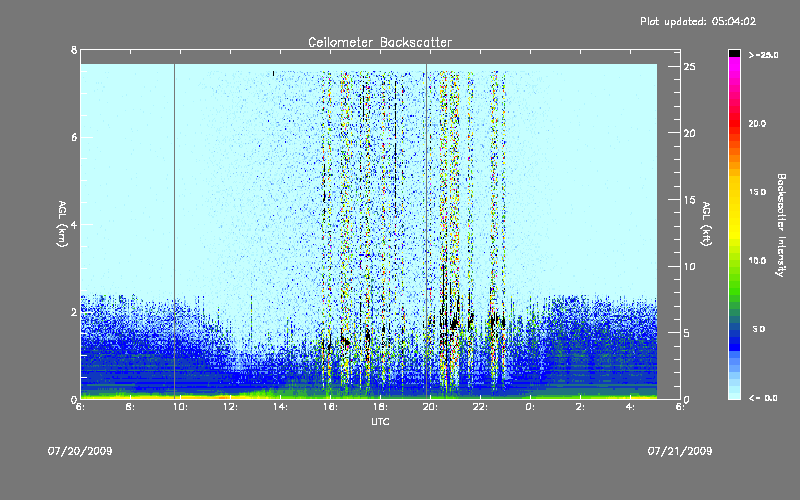The width and height of the screenshot is (800, 500).
Task: Select the "20:" UTC time tick
Action: click(x=430, y=407)
